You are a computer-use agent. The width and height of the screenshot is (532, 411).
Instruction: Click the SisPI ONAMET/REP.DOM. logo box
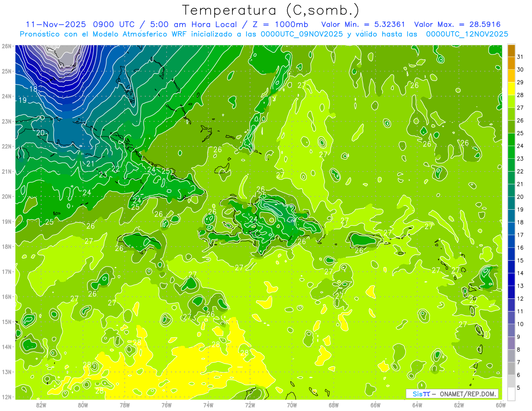[452, 394]
